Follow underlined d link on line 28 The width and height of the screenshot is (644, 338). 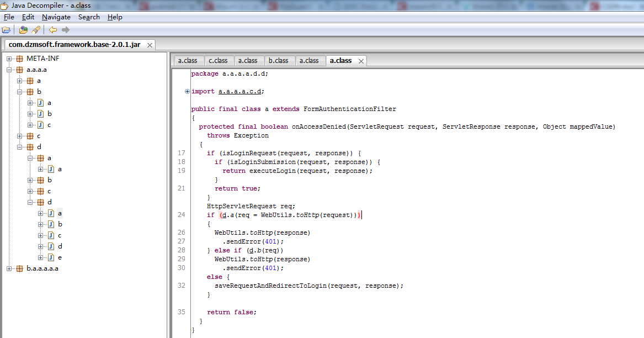tap(251, 250)
